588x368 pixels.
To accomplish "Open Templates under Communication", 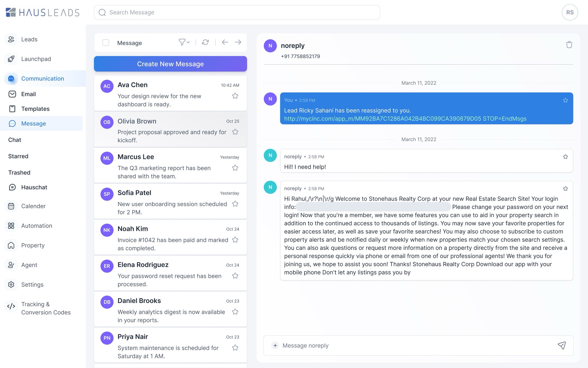I will [x=35, y=109].
